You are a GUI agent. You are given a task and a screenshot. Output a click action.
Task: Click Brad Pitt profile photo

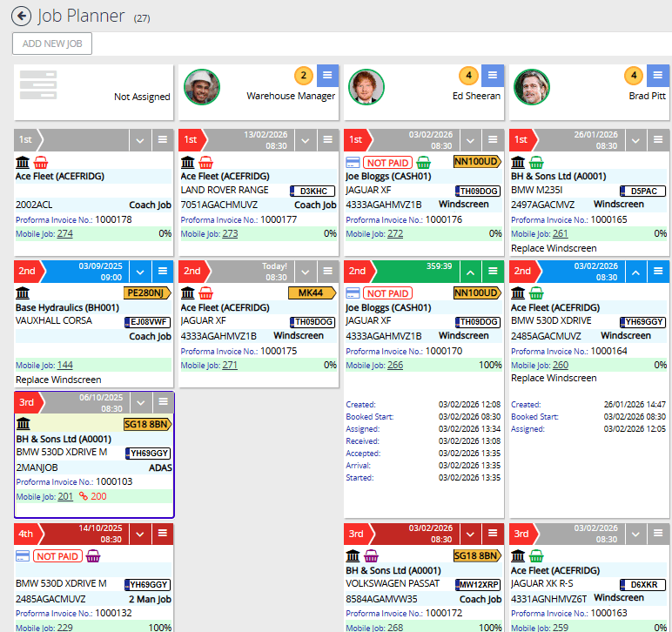(x=532, y=87)
